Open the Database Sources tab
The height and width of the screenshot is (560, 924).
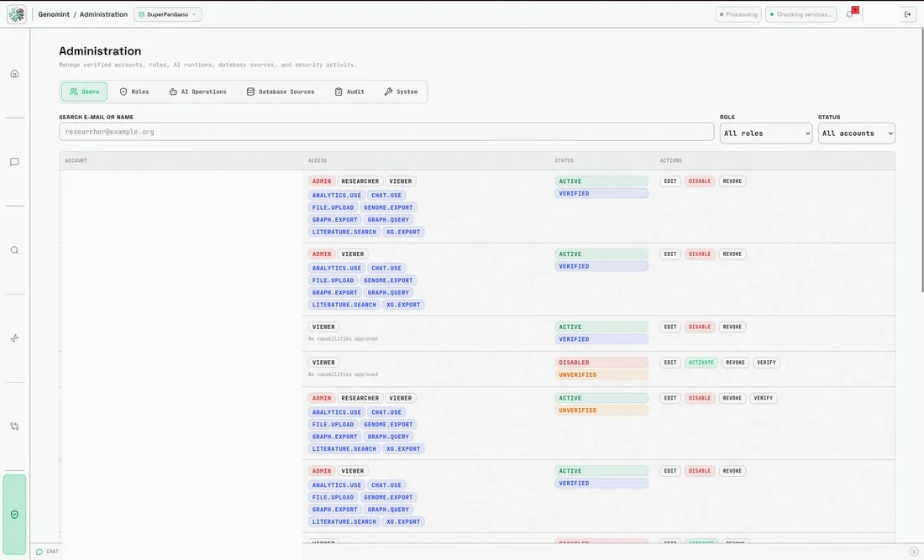click(x=281, y=92)
